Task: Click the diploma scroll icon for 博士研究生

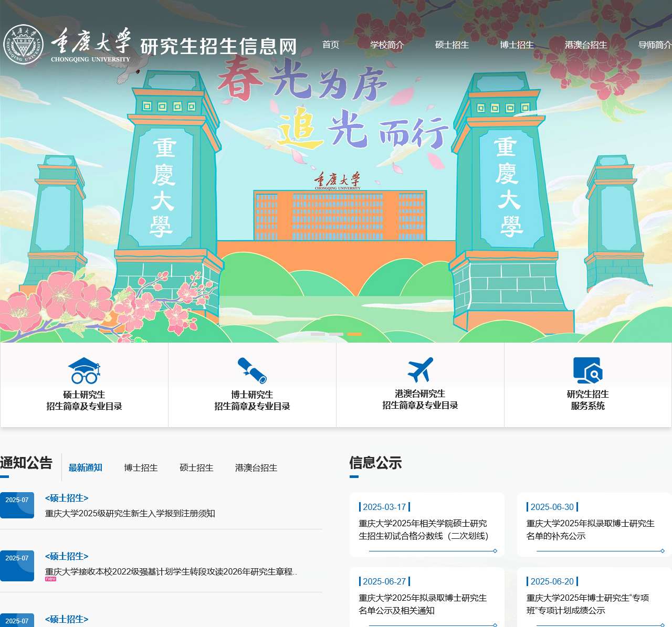Action: [x=251, y=369]
